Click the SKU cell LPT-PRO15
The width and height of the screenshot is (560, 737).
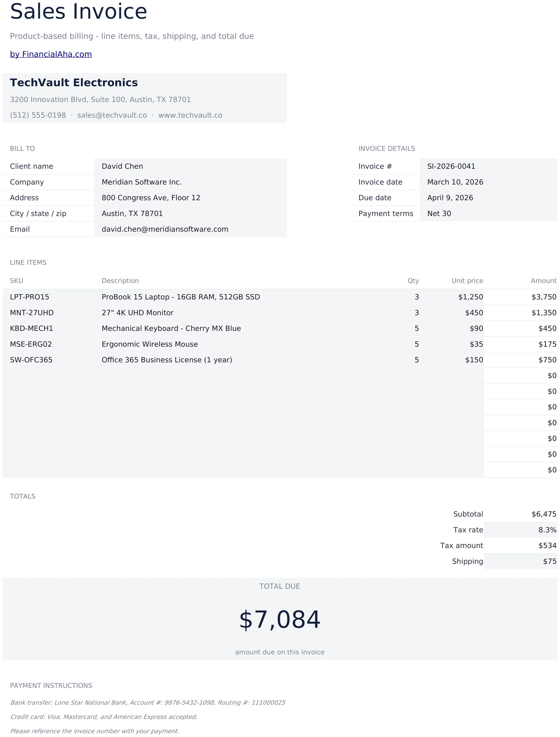click(x=48, y=297)
